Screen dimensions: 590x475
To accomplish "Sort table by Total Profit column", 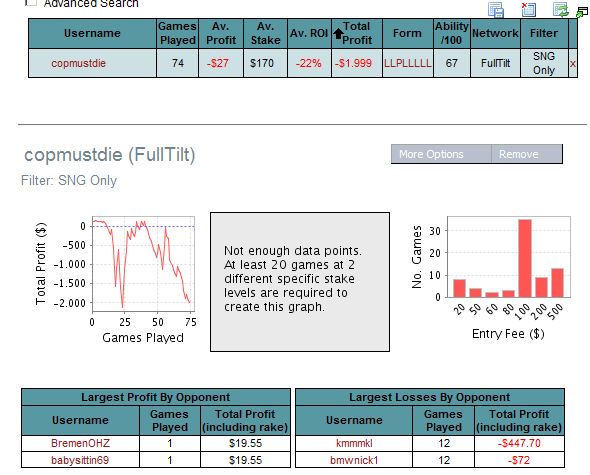I will pos(357,33).
